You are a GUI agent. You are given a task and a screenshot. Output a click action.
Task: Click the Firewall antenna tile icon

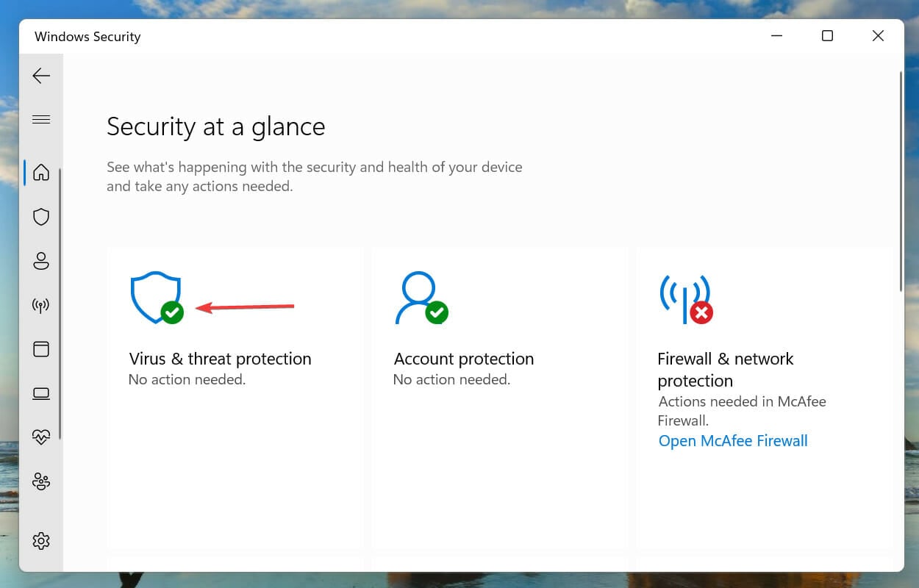click(686, 299)
